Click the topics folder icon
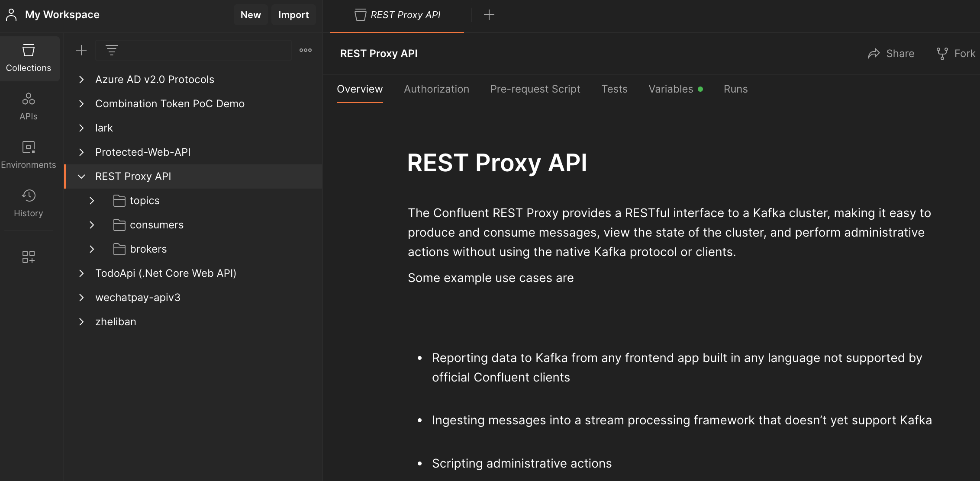Screen dimensions: 980x481 pos(119,201)
